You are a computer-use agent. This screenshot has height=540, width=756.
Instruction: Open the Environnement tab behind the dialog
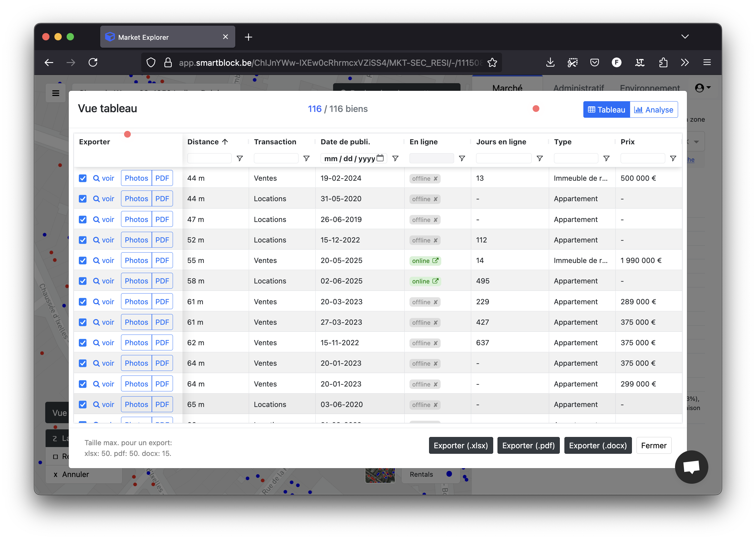(650, 88)
